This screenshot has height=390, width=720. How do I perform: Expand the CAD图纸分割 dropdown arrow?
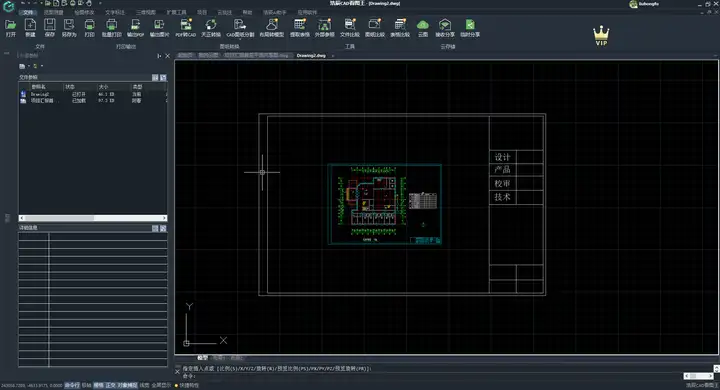[240, 39]
